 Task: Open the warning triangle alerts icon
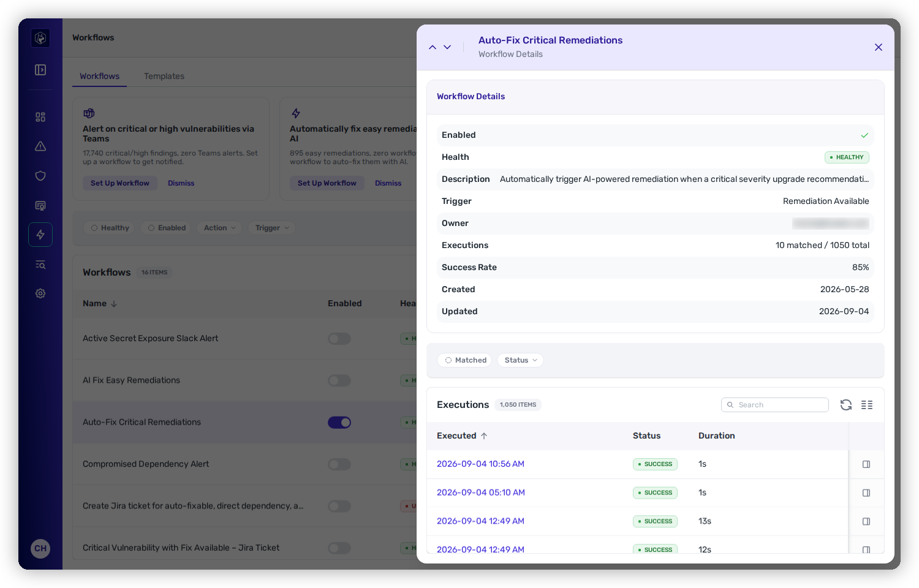pos(40,146)
